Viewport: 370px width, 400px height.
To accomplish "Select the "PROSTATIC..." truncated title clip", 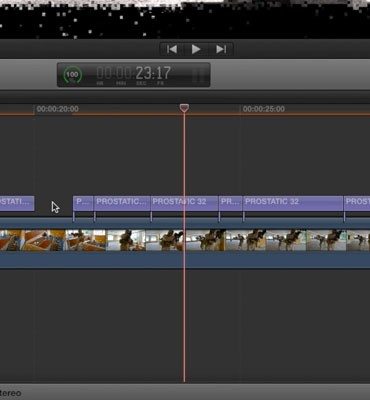I will [x=122, y=203].
